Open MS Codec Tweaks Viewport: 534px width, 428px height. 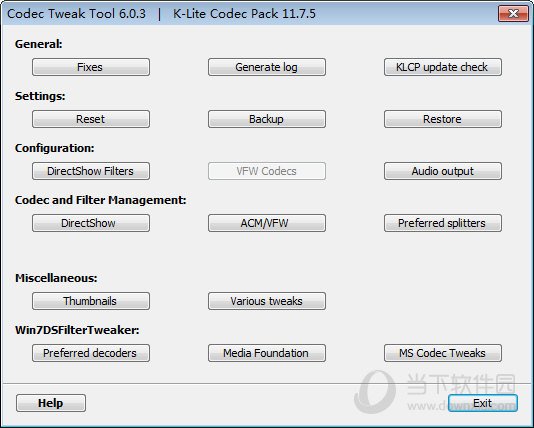pyautogui.click(x=443, y=353)
